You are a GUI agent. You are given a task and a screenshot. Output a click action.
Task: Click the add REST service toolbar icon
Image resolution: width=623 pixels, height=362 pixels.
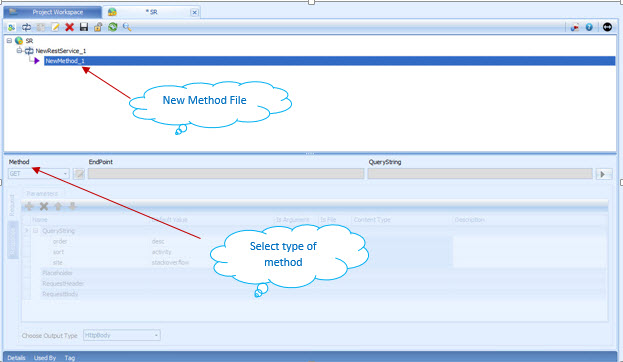26,27
